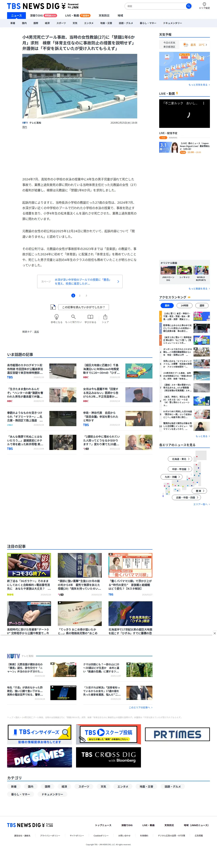Open the TBS CROSS DIG Bloomberg banner
Image resolution: width=217 pixels, height=868 pixels.
coord(108,758)
